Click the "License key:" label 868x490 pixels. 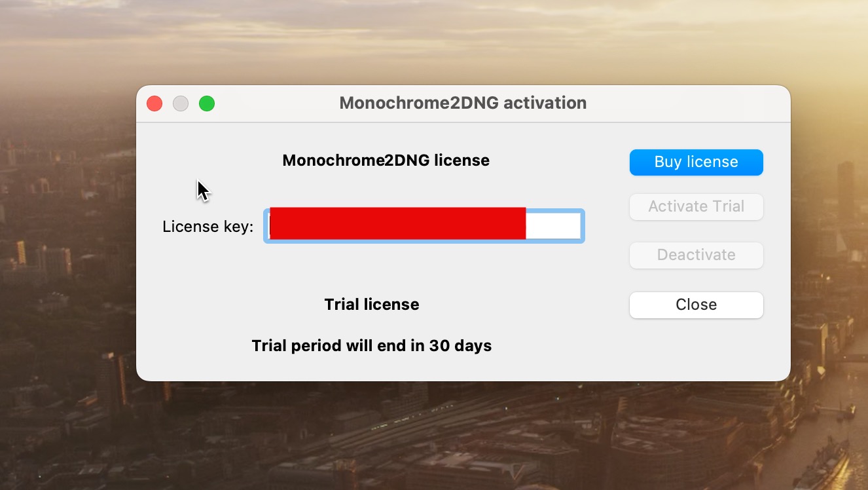pyautogui.click(x=208, y=227)
